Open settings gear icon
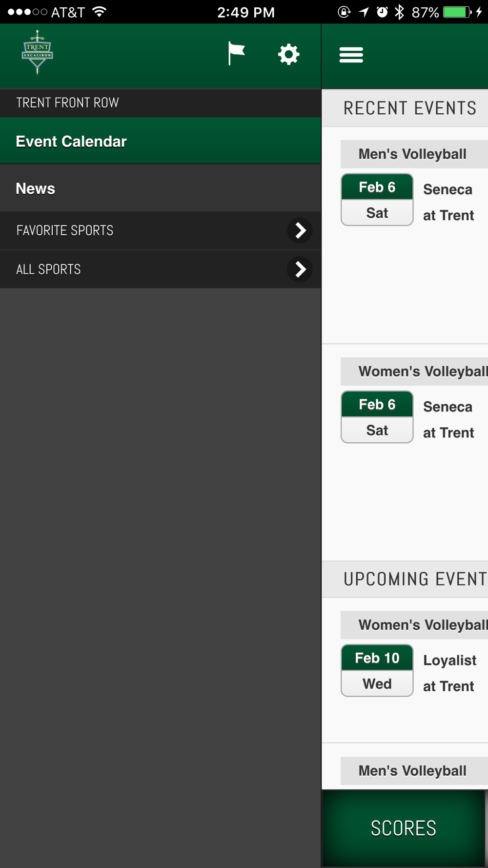The width and height of the screenshot is (488, 868). pyautogui.click(x=288, y=54)
